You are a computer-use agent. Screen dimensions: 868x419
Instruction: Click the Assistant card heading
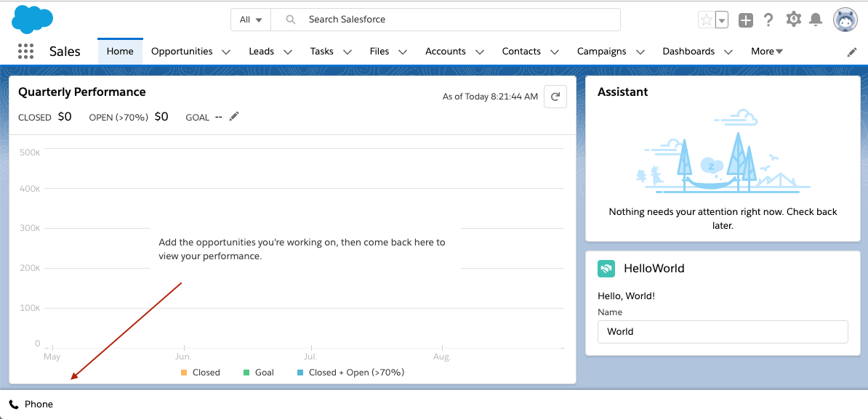[x=623, y=91]
